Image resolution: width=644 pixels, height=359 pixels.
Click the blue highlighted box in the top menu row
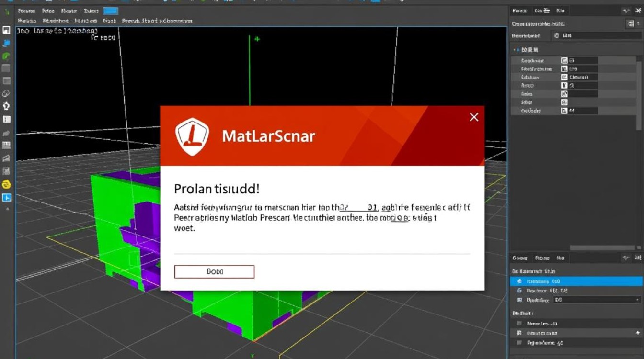click(111, 11)
